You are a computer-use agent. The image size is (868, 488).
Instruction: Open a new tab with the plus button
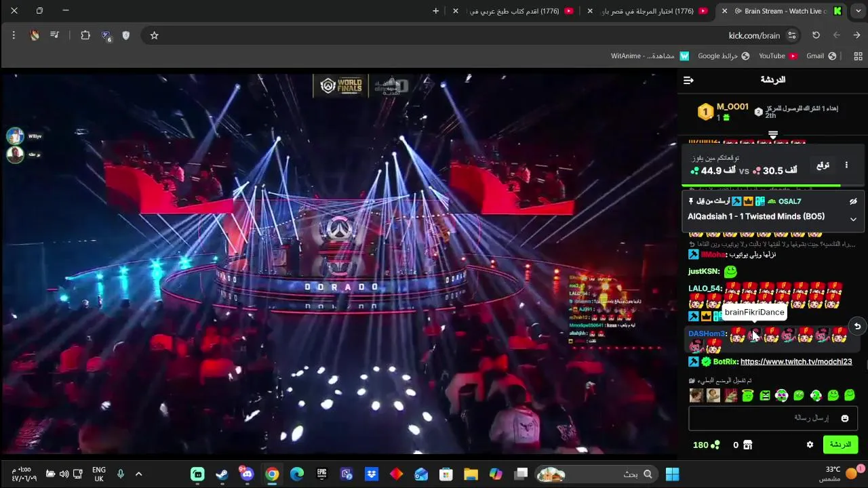tap(436, 11)
